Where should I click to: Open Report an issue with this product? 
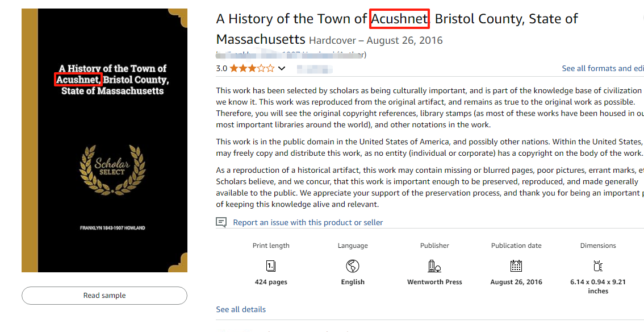[x=308, y=222]
